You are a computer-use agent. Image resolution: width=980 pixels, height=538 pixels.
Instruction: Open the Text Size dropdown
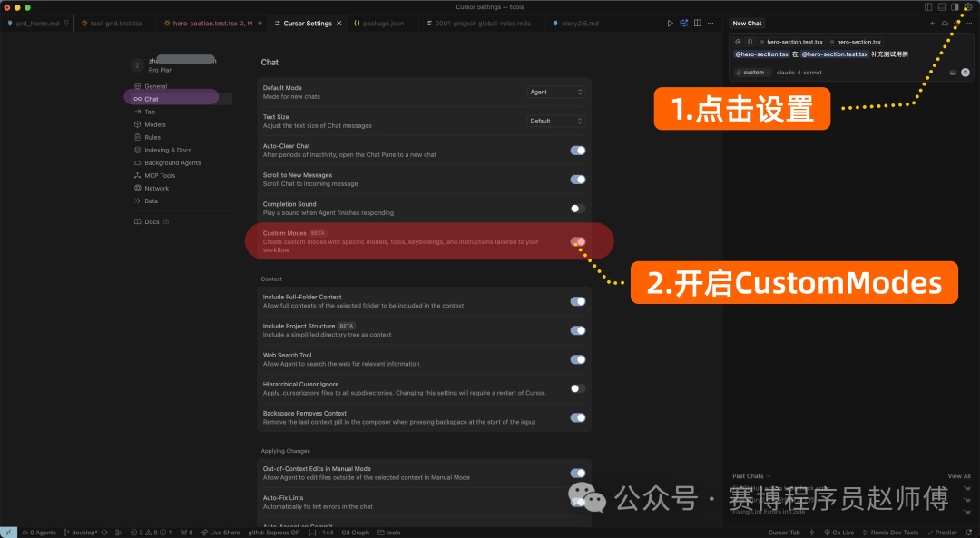pyautogui.click(x=555, y=122)
